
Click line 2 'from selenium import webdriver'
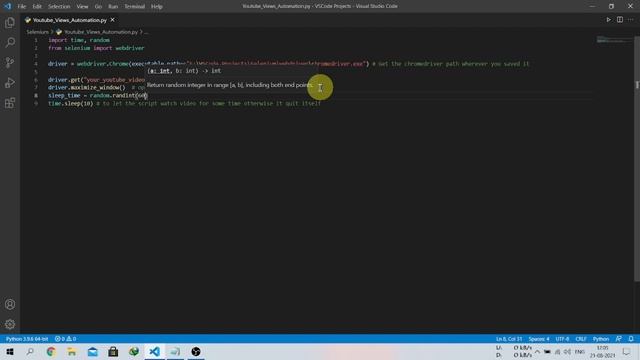(x=96, y=48)
